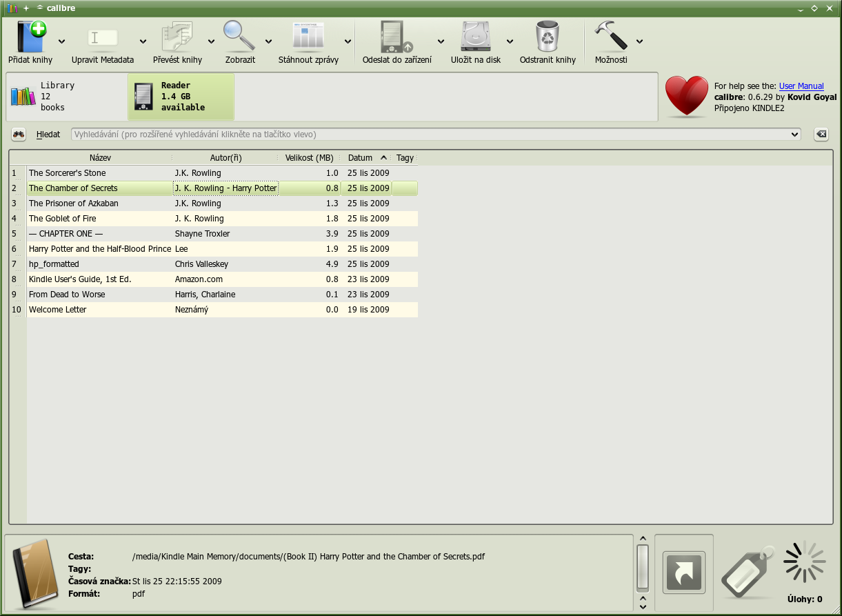The image size is (842, 616).
Task: Sort by the Datum column header
Action: click(366, 158)
